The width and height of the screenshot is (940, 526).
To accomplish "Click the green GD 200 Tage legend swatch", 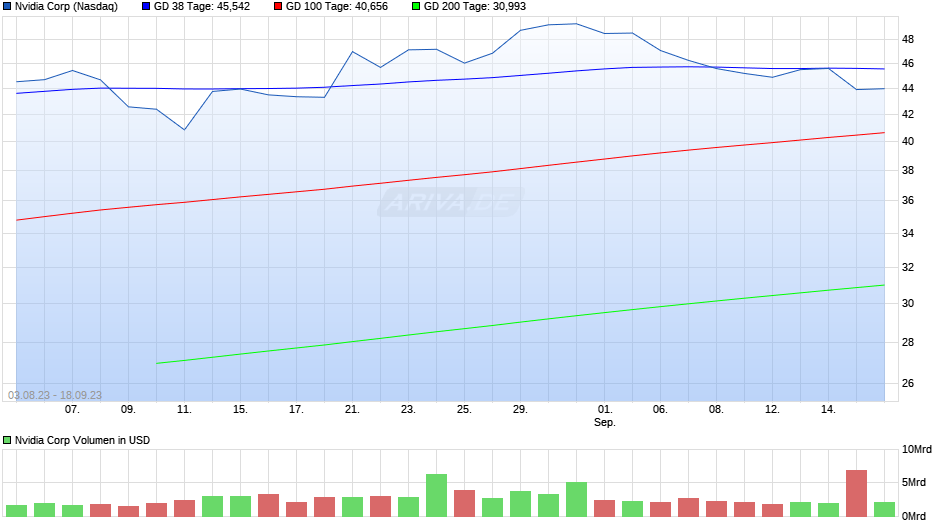I will point(416,7).
